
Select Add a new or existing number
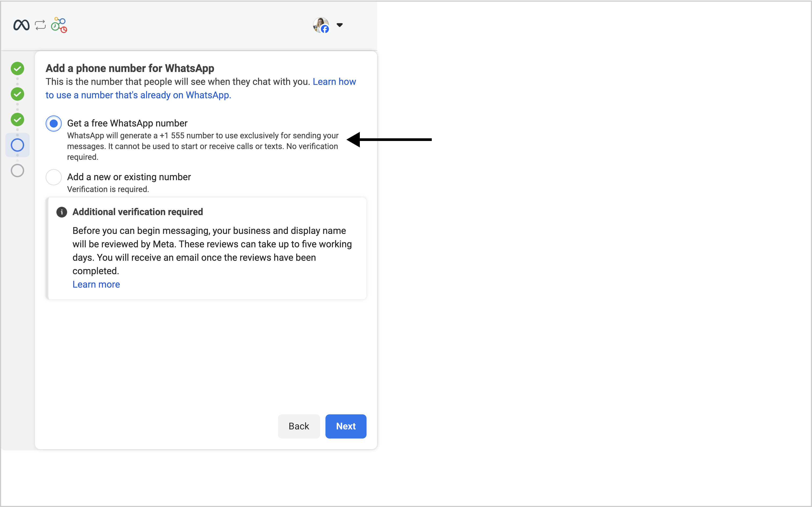(x=54, y=177)
